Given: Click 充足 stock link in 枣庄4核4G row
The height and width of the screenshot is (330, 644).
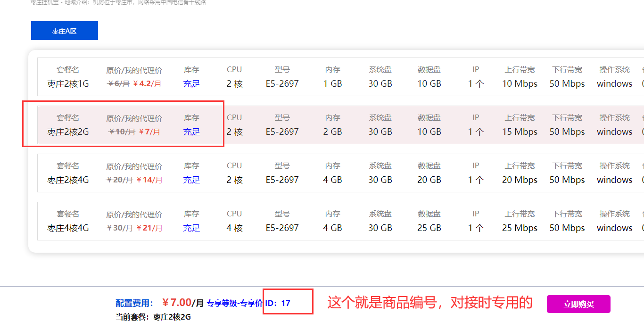Looking at the screenshot, I should click(x=191, y=228).
